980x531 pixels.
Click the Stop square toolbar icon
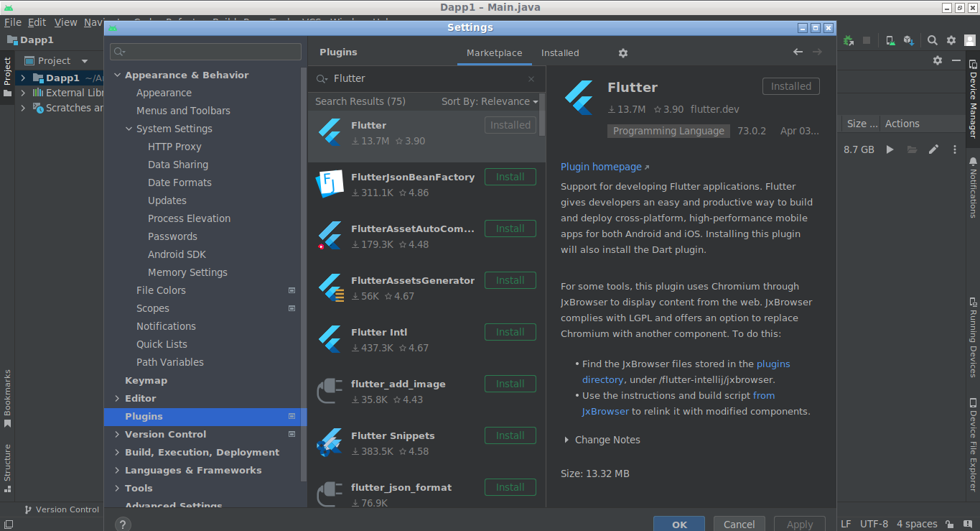click(x=867, y=41)
